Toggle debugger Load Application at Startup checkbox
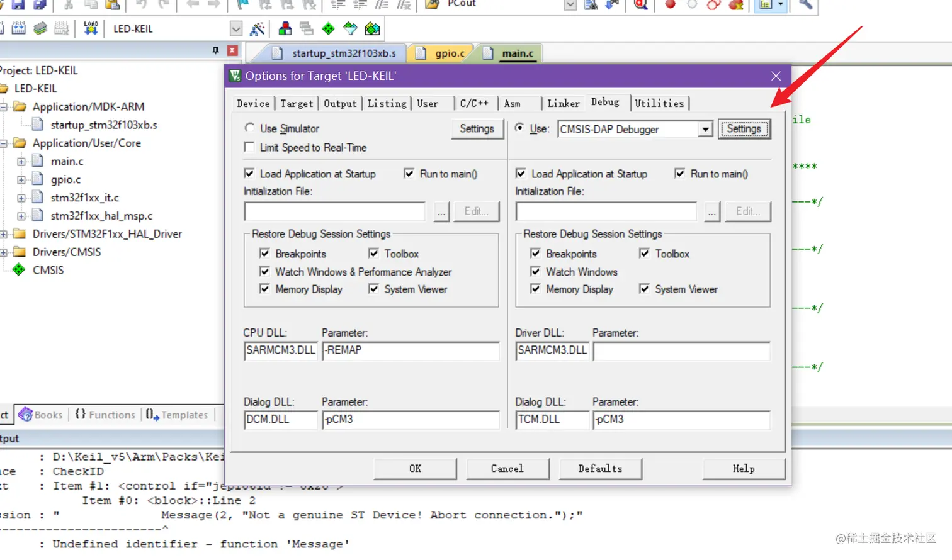Viewport: 952px width, 560px height. [x=521, y=173]
